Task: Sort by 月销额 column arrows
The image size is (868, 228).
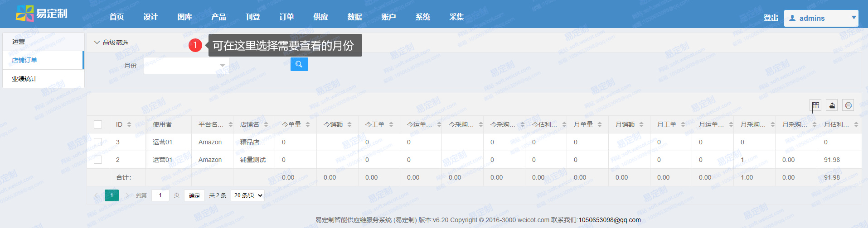Action: [x=641, y=124]
